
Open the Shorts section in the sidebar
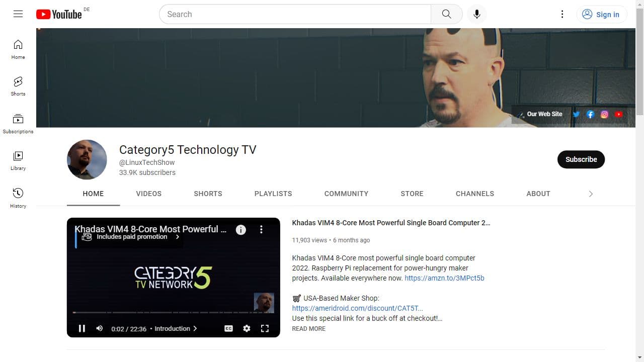tap(18, 85)
